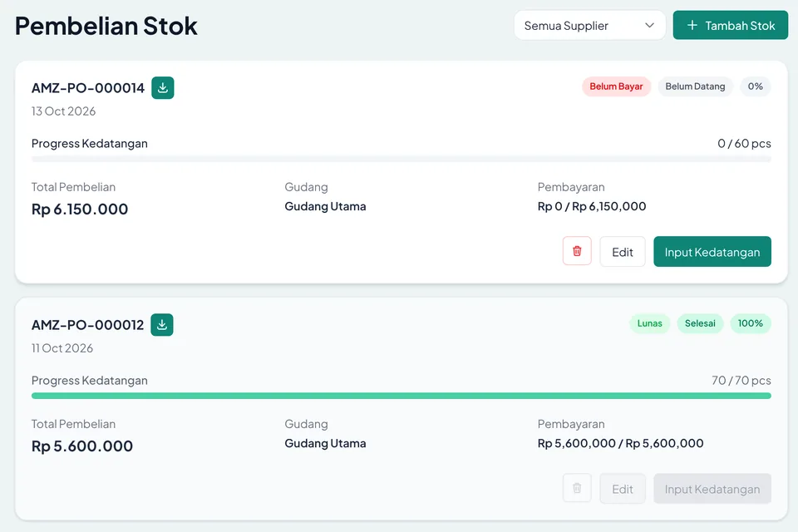The width and height of the screenshot is (798, 532).
Task: Click the 0% progress badge
Action: point(756,86)
